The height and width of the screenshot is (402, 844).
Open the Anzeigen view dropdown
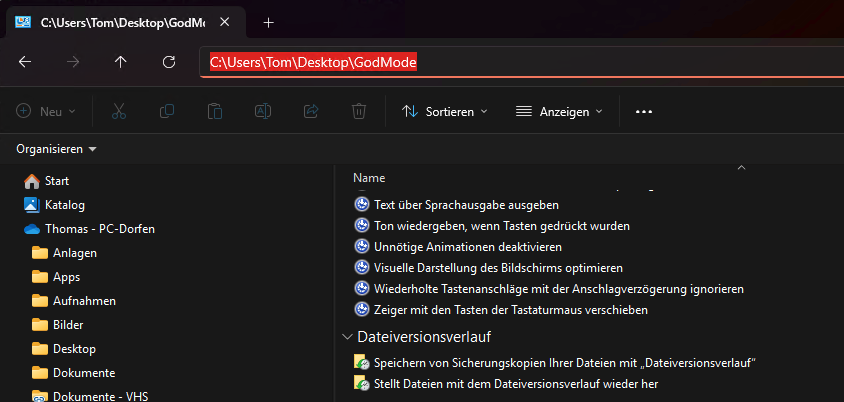click(559, 112)
